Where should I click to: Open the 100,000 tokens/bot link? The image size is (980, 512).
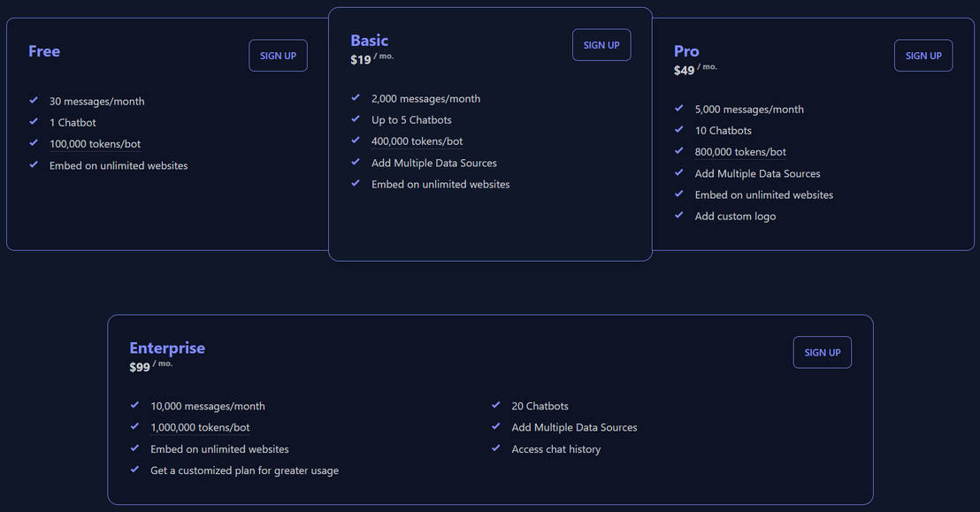(95, 143)
